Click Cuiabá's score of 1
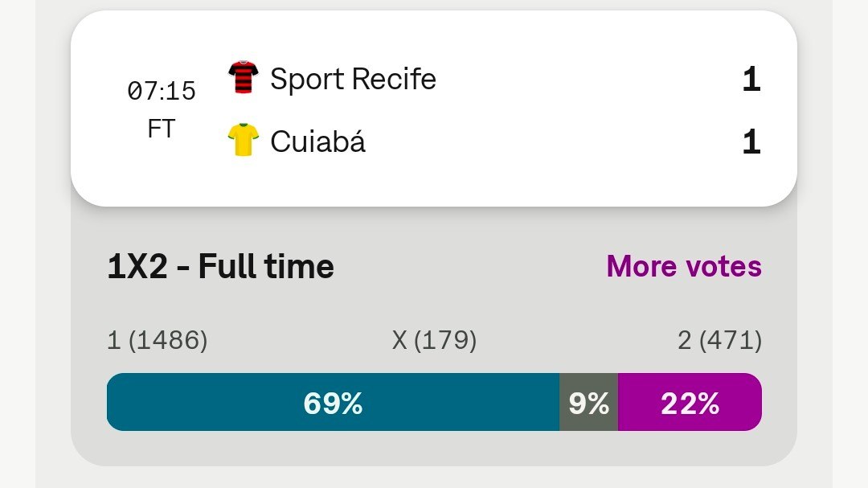 coord(751,141)
